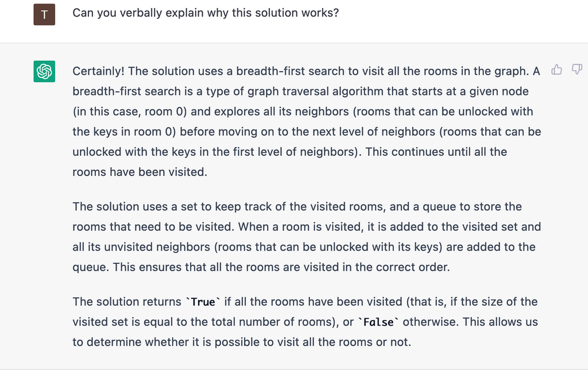Click the line "visited set is equal to the total"
The height and width of the screenshot is (380, 588).
(x=305, y=322)
